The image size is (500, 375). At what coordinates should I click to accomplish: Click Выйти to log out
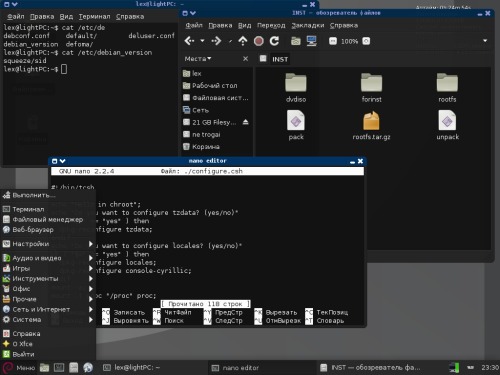tap(48, 354)
